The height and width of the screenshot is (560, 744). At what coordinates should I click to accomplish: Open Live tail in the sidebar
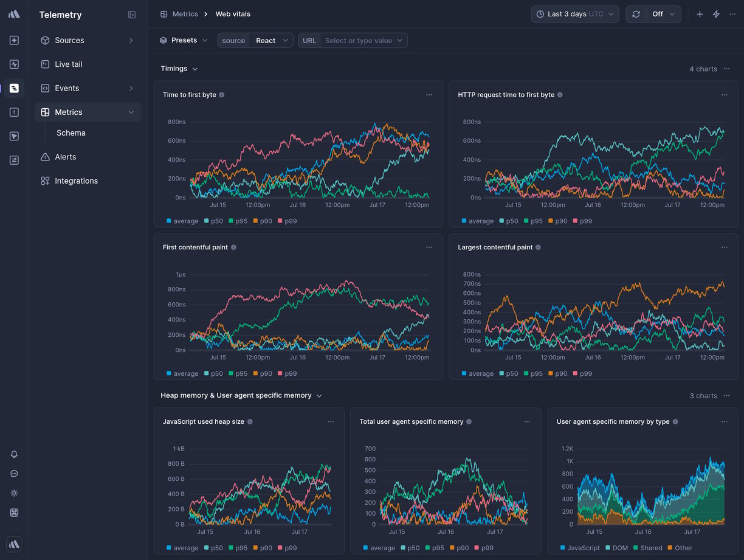88,64
